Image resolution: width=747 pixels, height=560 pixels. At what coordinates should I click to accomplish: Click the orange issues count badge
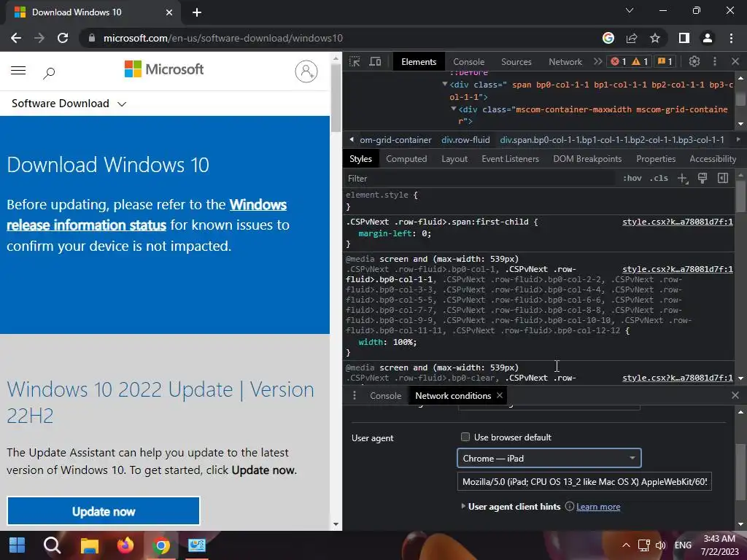pos(665,61)
